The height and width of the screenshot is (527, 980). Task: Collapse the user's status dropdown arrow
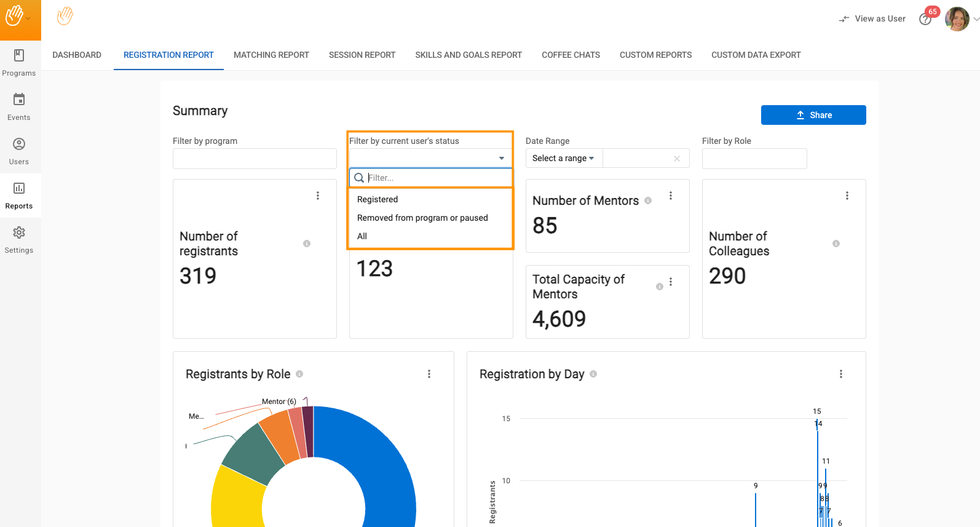(x=502, y=159)
